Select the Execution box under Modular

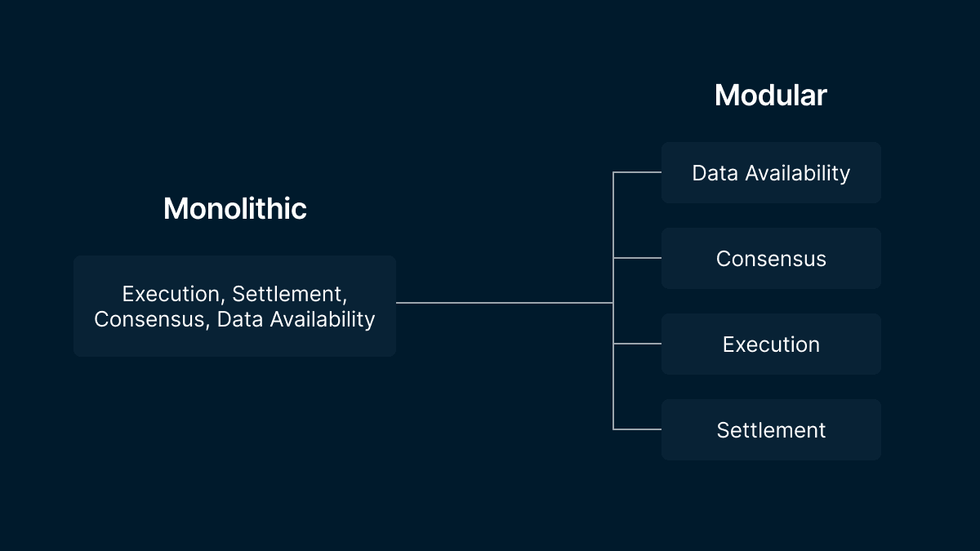tap(771, 344)
